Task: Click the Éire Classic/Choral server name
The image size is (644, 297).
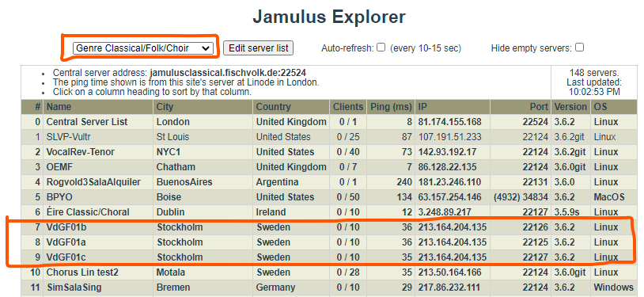Action: coord(88,212)
